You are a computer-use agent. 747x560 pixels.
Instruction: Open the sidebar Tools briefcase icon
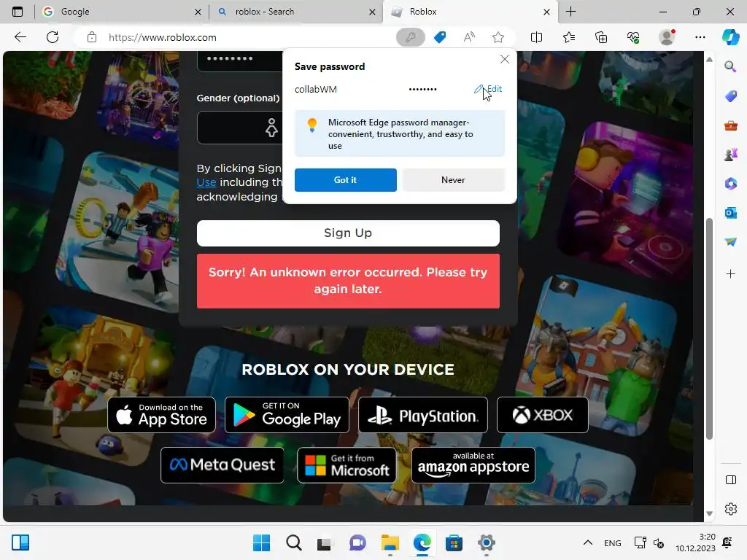point(730,125)
